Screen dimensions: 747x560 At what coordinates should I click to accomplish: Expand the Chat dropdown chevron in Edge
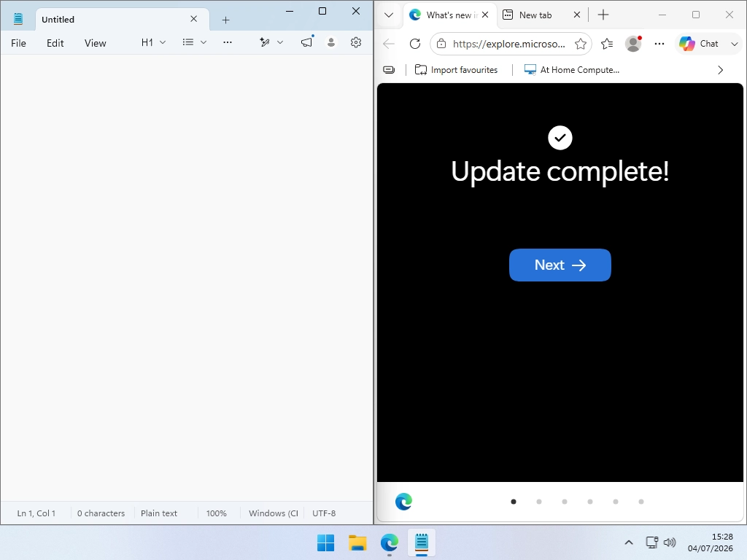[x=734, y=44]
